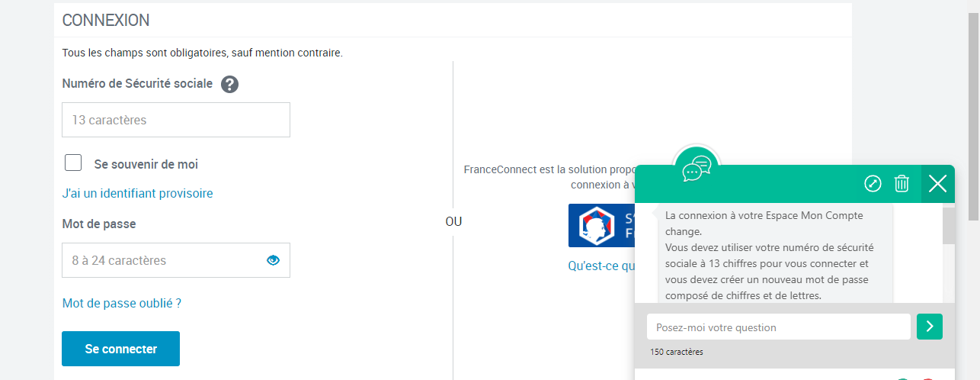Click the FranceConnect logo button
Viewport: 980px width, 380px height.
coord(601,225)
